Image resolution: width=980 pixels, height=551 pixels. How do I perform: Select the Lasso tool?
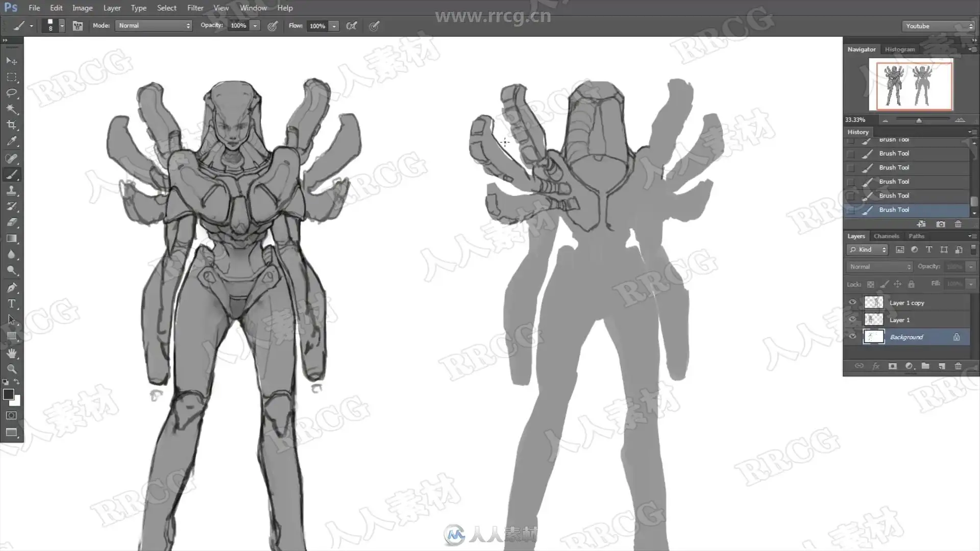(12, 93)
